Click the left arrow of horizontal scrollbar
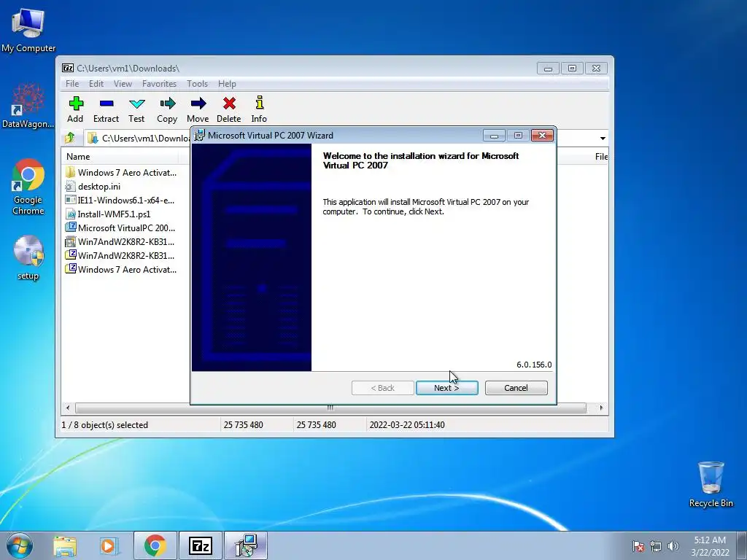Image resolution: width=747 pixels, height=560 pixels. click(x=68, y=408)
